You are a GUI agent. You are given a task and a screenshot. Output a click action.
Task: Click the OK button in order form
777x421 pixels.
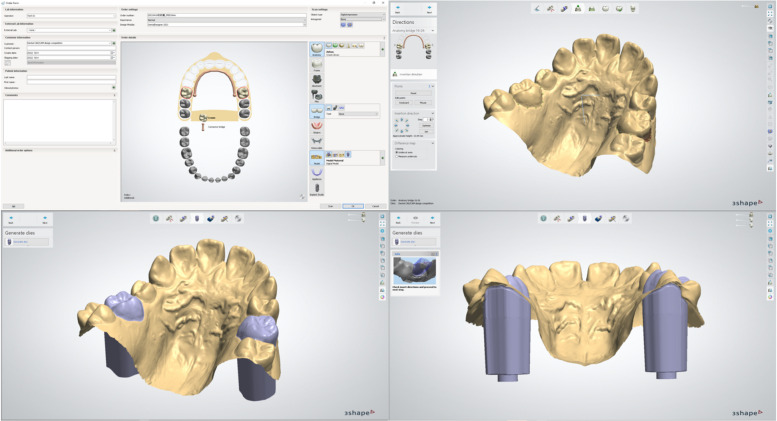355,205
